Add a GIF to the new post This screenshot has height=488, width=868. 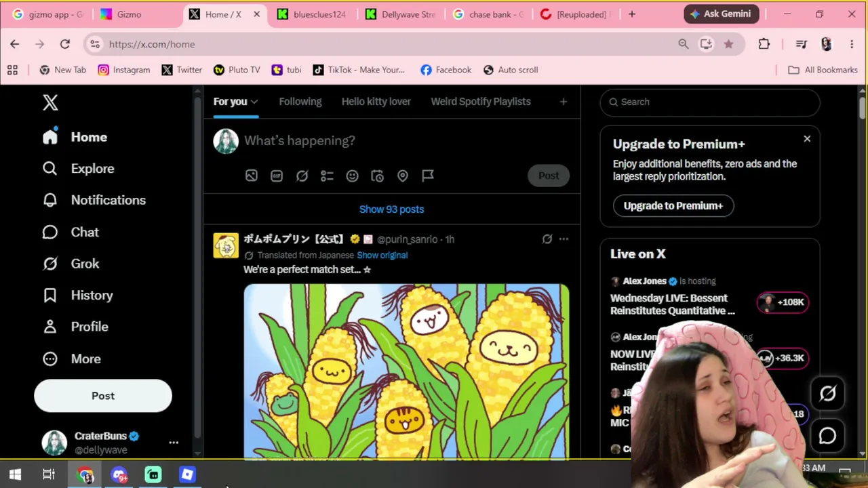pyautogui.click(x=277, y=176)
